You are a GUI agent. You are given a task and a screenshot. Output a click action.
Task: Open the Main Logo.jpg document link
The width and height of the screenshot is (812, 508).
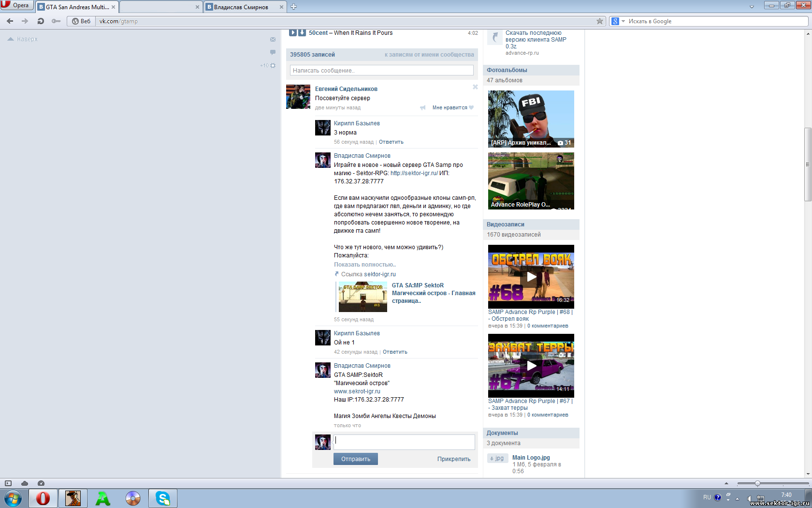point(531,458)
